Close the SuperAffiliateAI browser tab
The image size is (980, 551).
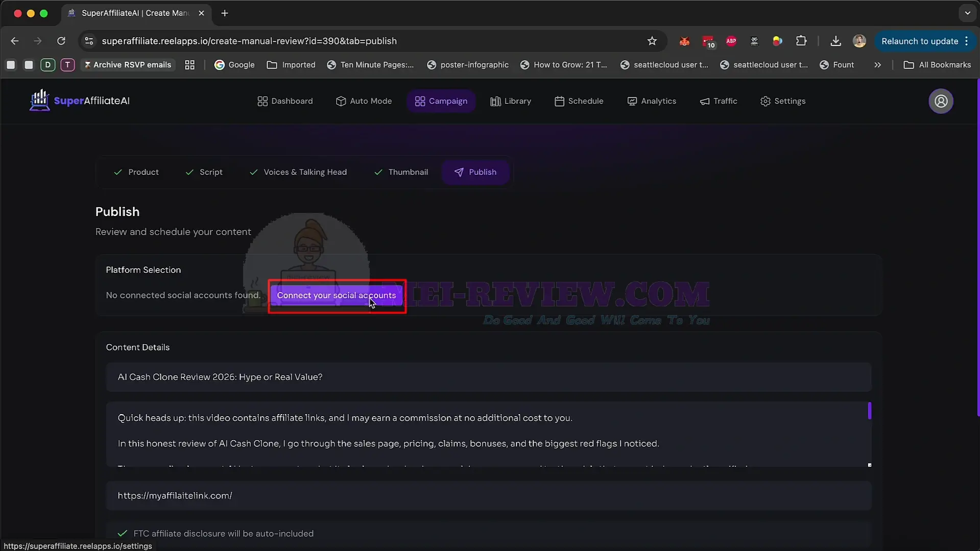[201, 13]
